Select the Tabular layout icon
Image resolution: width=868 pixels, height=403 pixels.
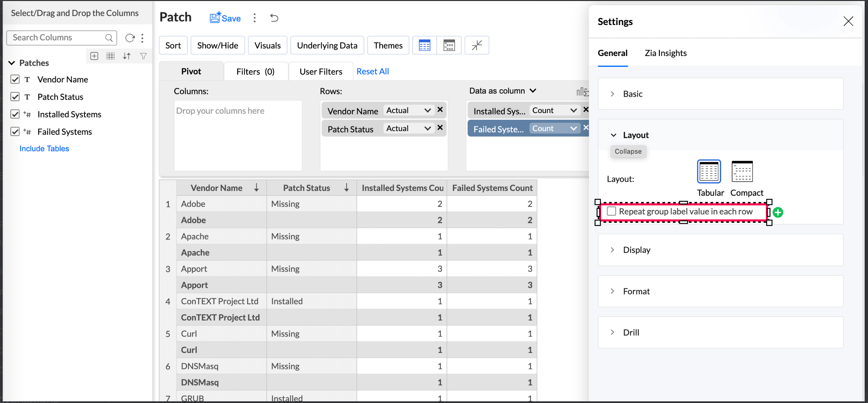tap(708, 171)
